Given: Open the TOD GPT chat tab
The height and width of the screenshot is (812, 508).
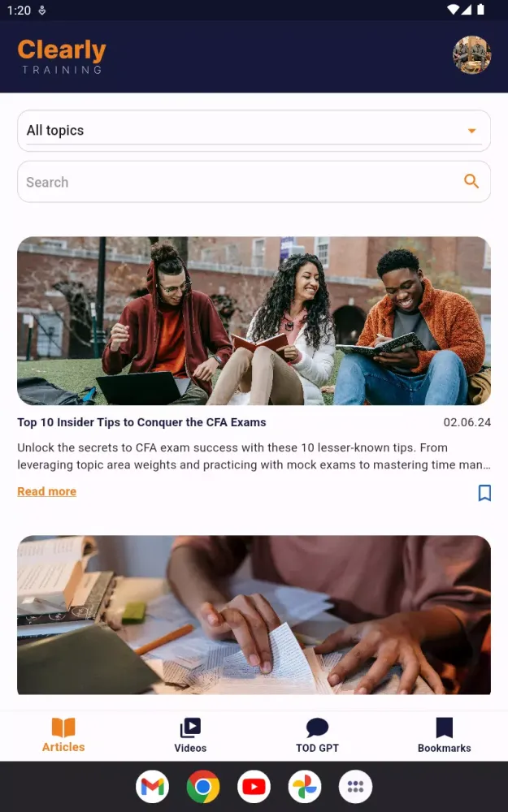Looking at the screenshot, I should [317, 736].
